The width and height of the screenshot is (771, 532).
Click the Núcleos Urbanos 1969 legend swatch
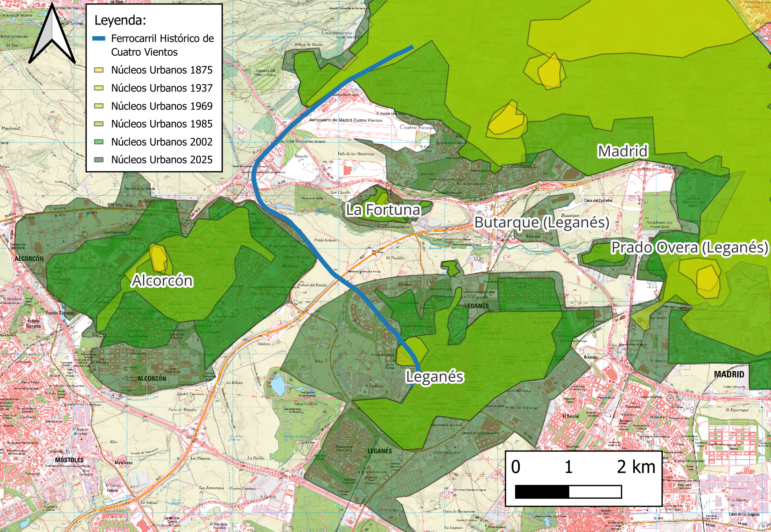[99, 106]
